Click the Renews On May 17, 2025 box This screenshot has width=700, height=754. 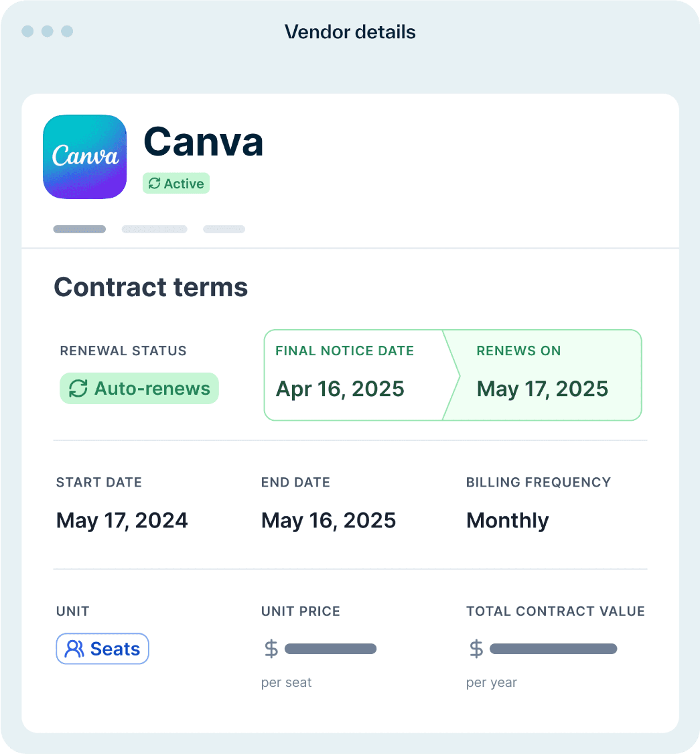tap(543, 375)
